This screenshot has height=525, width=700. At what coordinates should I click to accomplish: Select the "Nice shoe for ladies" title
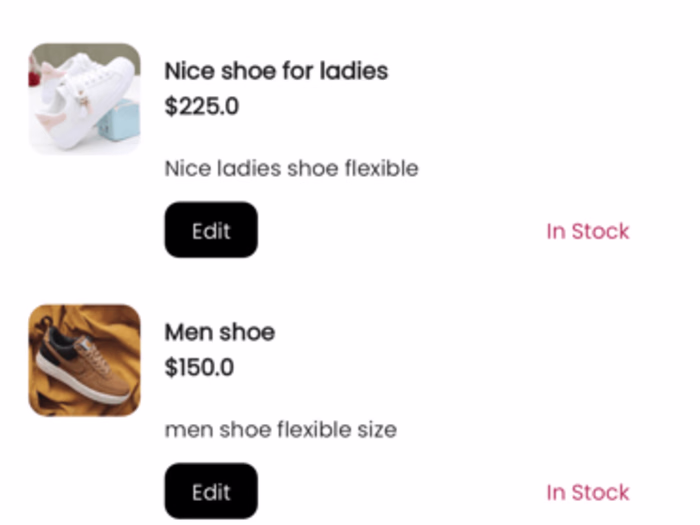(x=276, y=71)
